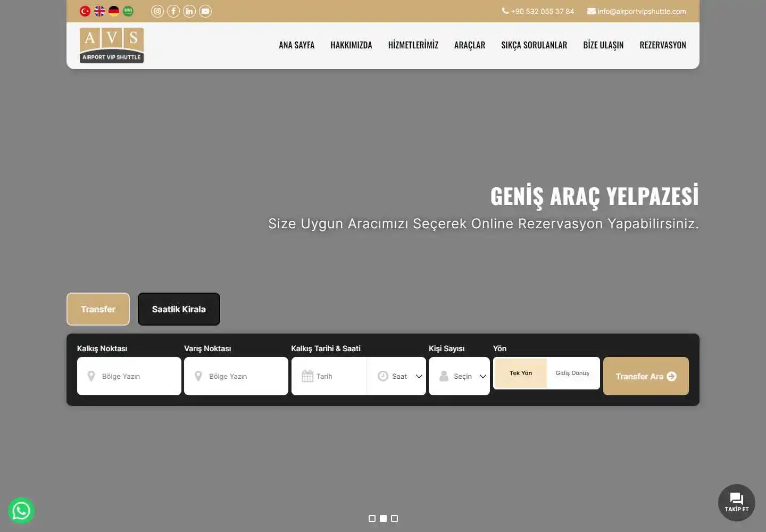Viewport: 766px width, 532px height.
Task: Open HİZMETLERİMİZ menu
Action: click(x=413, y=45)
